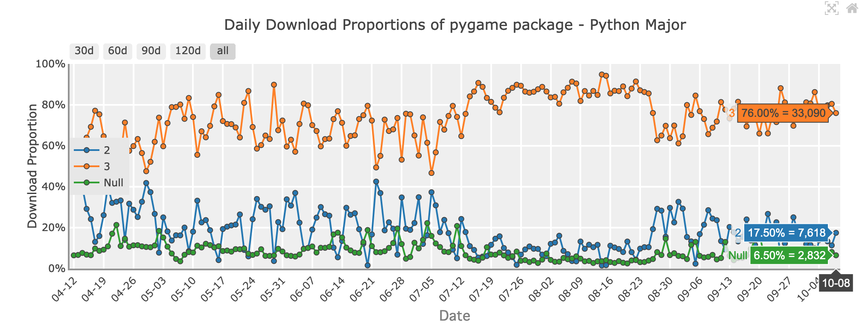Click the 'Date' axis label
Viewport: 868px width, 330px height.
[x=454, y=316]
